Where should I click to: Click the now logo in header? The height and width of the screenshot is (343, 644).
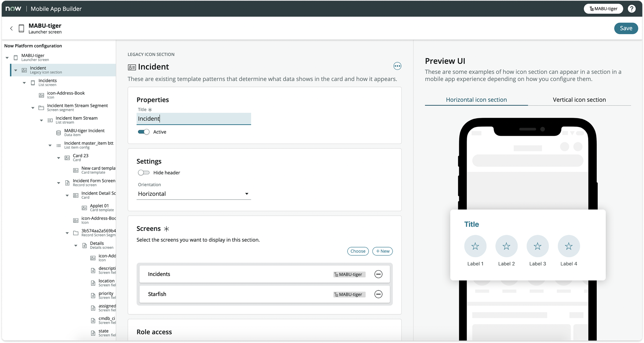tap(13, 9)
